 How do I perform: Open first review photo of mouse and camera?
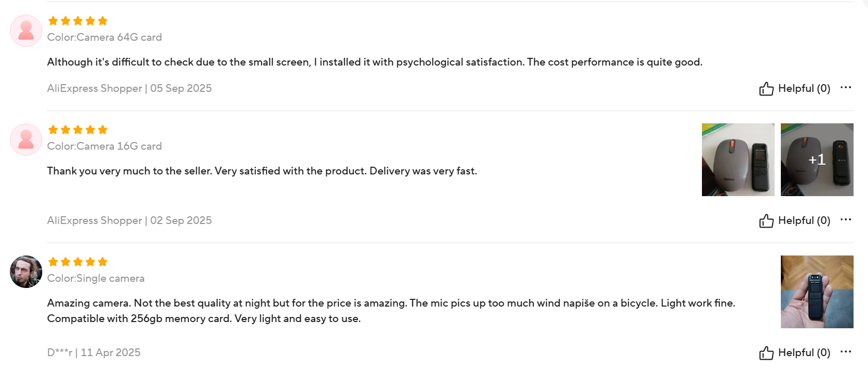point(738,159)
